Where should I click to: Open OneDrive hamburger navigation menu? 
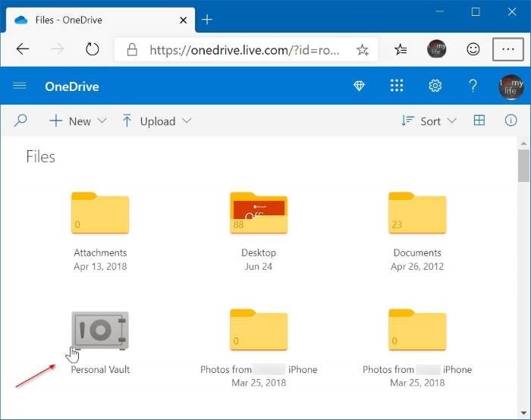click(20, 86)
